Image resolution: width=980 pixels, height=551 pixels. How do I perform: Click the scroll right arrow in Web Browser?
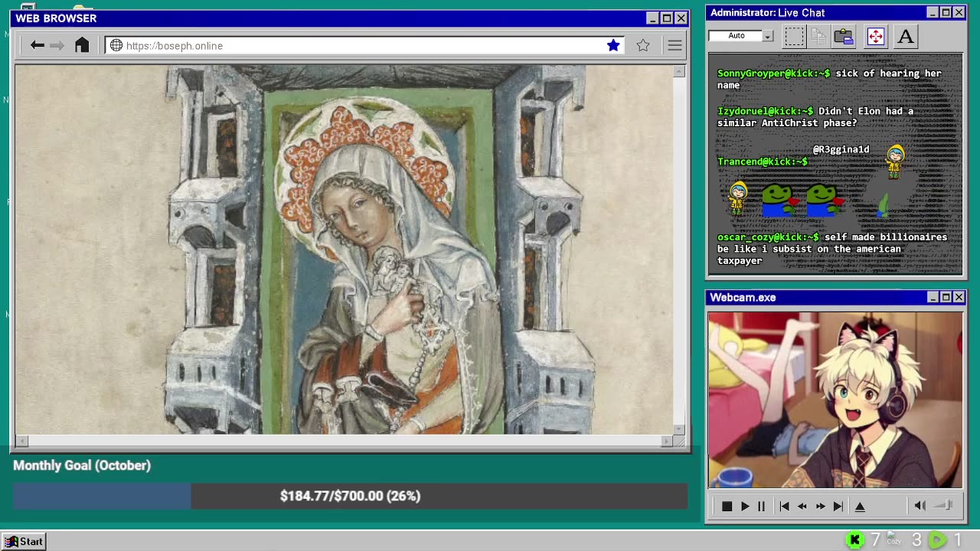pyautogui.click(x=668, y=441)
